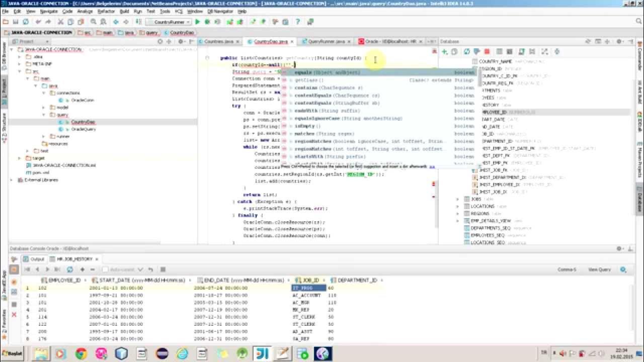Click the Synchronize icon in main toolbar
This screenshot has width=644, height=362.
coord(25,22)
